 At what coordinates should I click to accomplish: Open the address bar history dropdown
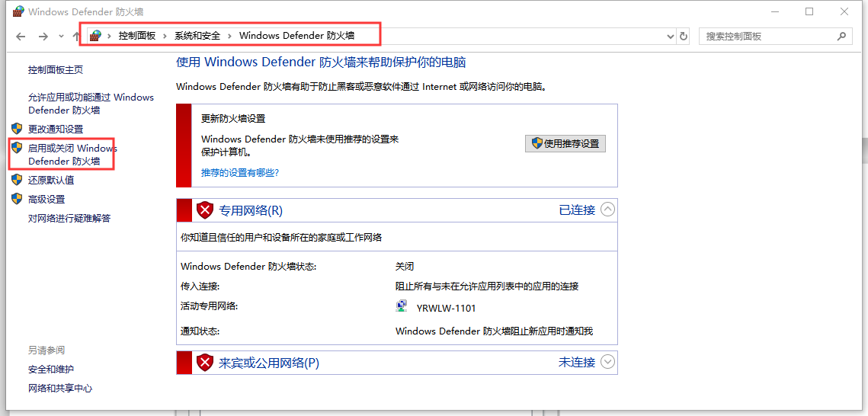pyautogui.click(x=671, y=37)
